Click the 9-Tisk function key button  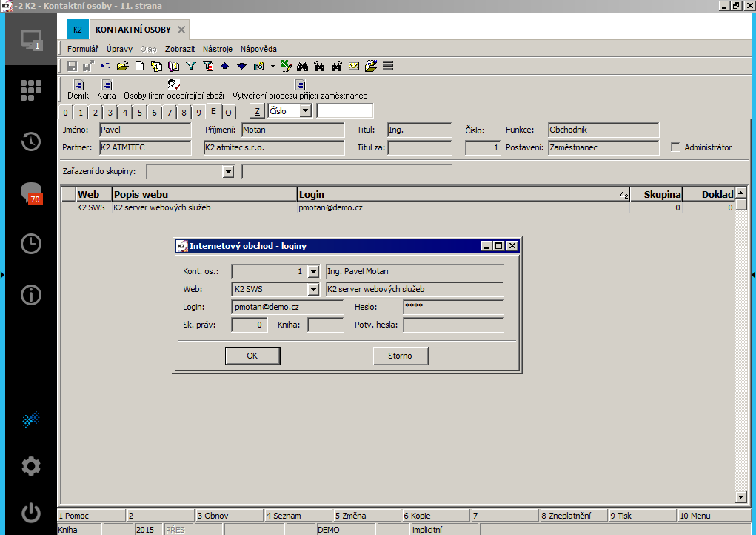coord(641,515)
